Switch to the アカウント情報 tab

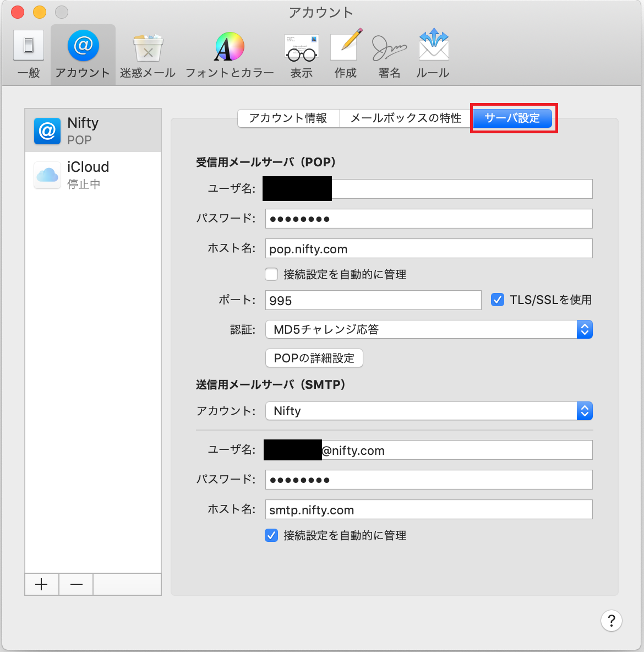coord(288,118)
